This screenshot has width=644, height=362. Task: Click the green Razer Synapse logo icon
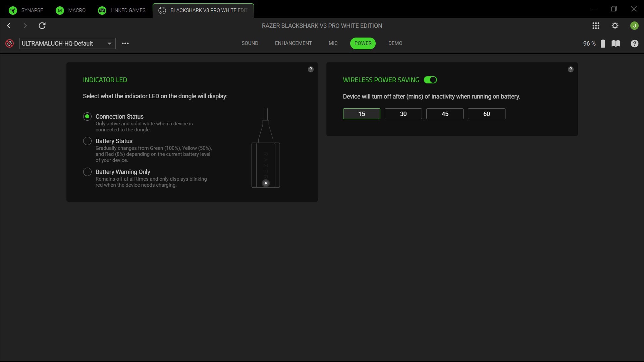pos(13,10)
